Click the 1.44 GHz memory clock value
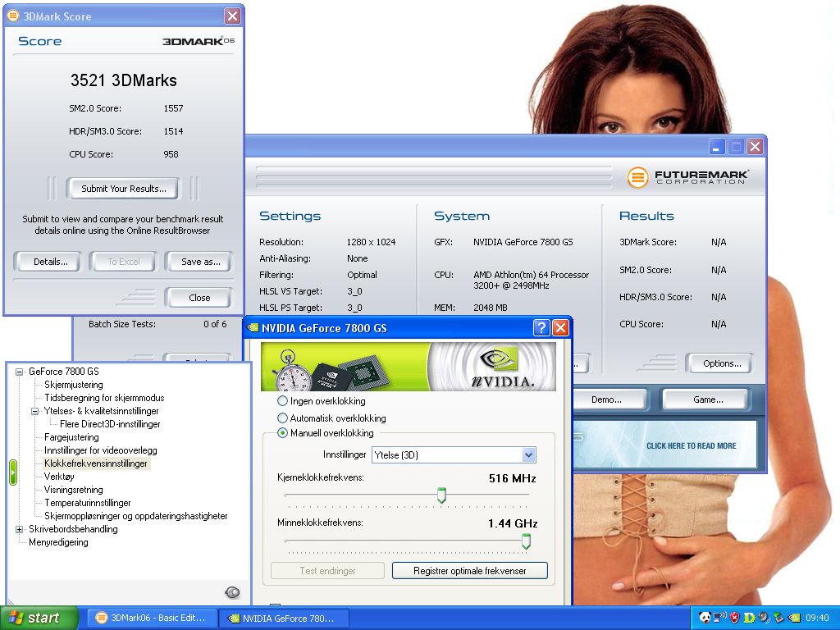Screen dimensions: 840x630 tap(513, 523)
